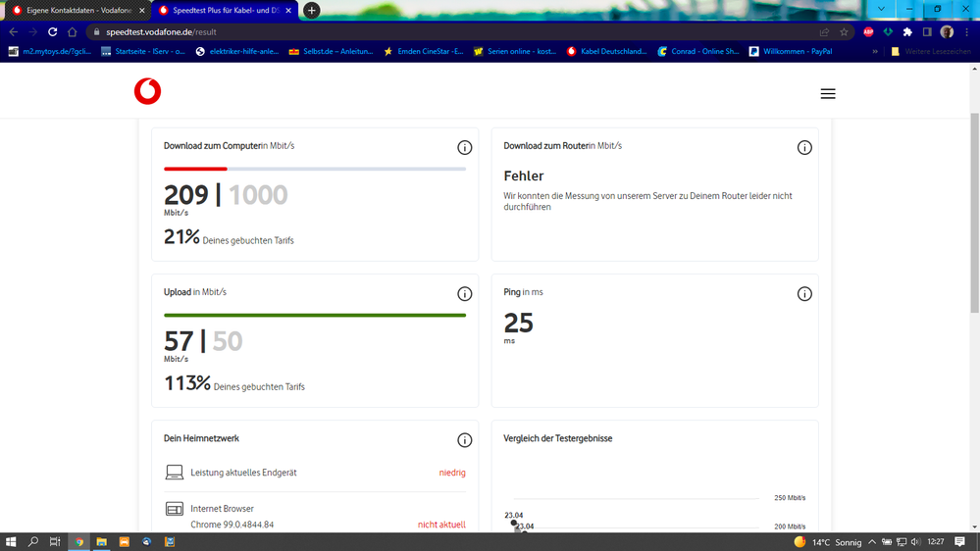Image resolution: width=980 pixels, height=551 pixels.
Task: Click the 209 Mbit/s download value
Action: pos(186,195)
